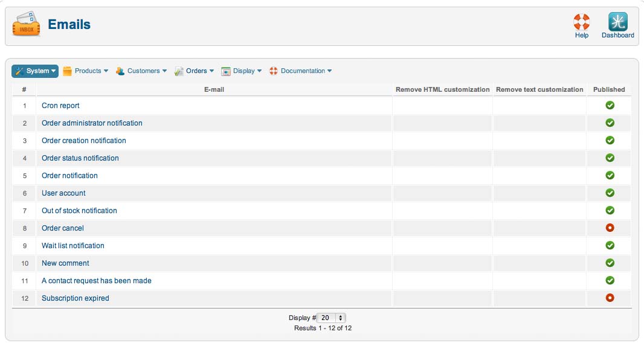Click the Orders notepad icon

tap(179, 71)
